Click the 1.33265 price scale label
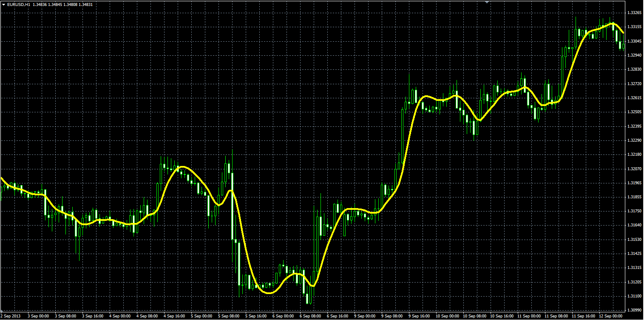The width and height of the screenshot is (644, 320). pyautogui.click(x=634, y=13)
